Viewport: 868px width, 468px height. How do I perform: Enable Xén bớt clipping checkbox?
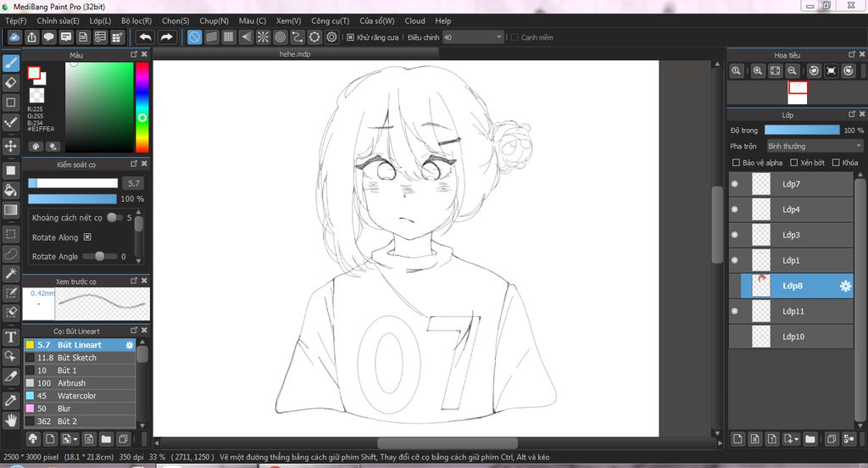793,162
